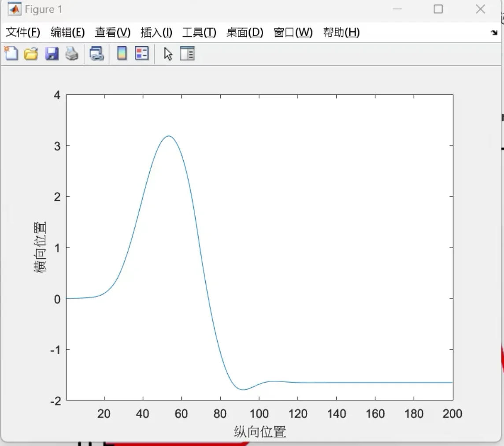Click the x-axis tick label 80
This screenshot has height=446, width=504.
coord(220,413)
